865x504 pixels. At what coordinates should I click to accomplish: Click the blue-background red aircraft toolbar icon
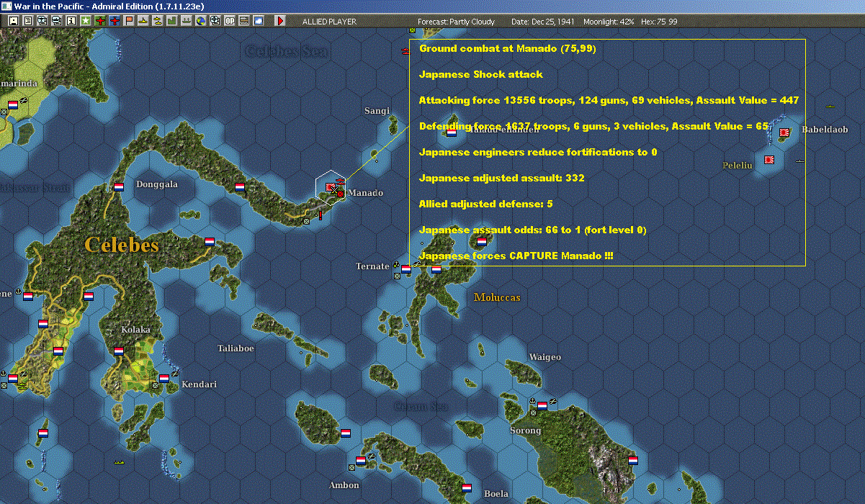114,21
